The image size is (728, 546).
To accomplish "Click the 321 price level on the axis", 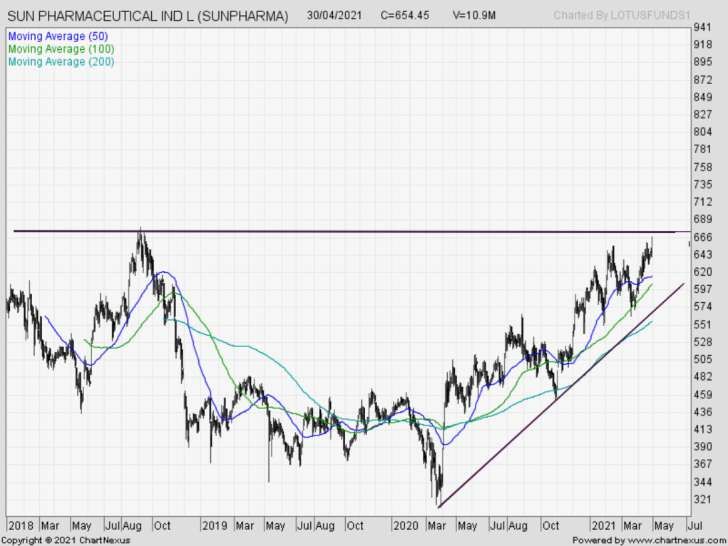I will [x=702, y=500].
